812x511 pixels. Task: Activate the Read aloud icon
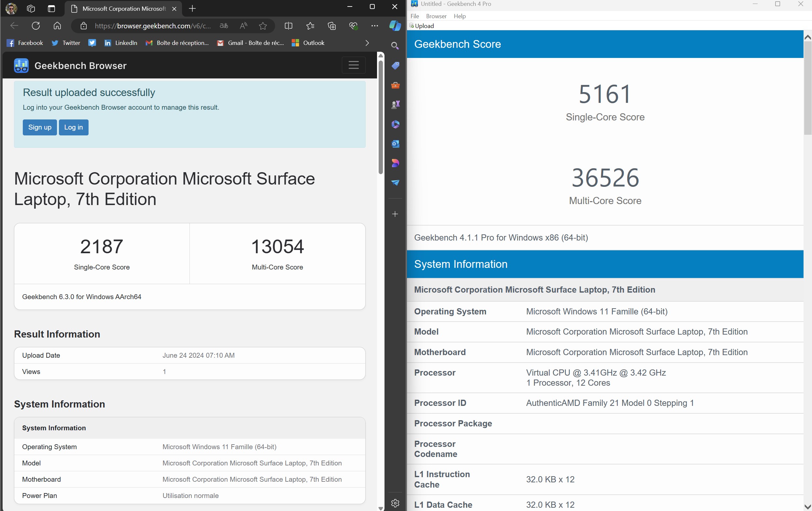click(x=244, y=26)
